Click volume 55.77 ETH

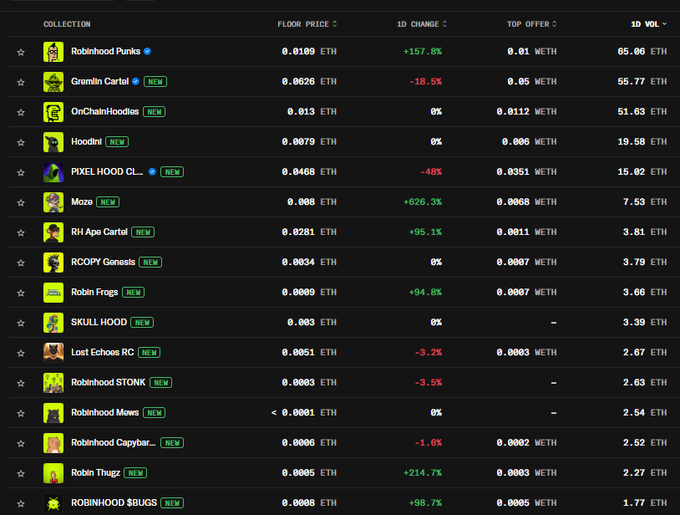click(642, 81)
